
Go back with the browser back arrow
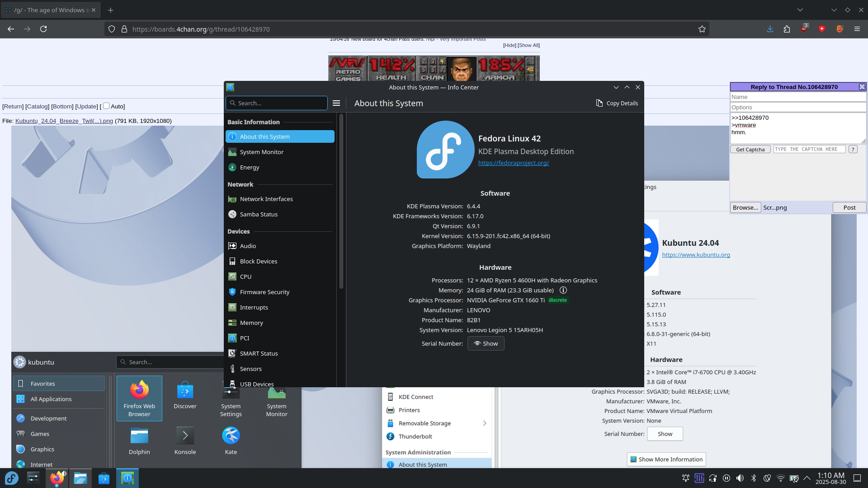coord(11,29)
